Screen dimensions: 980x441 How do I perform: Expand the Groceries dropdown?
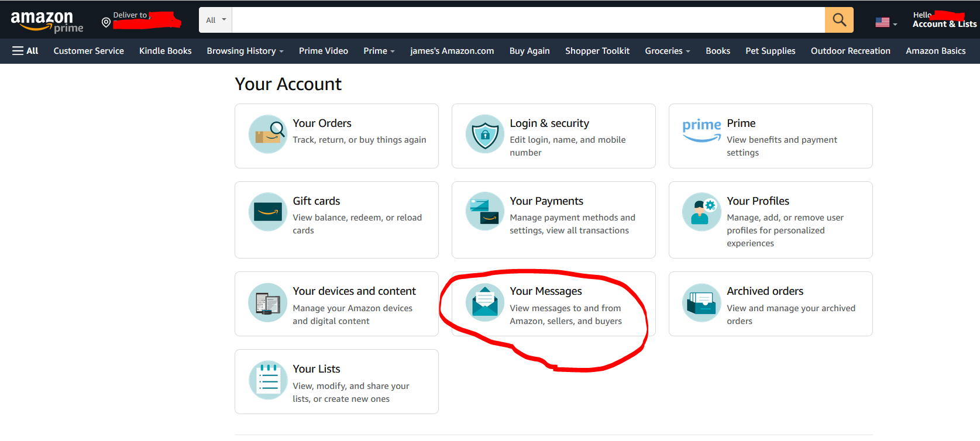click(x=668, y=51)
